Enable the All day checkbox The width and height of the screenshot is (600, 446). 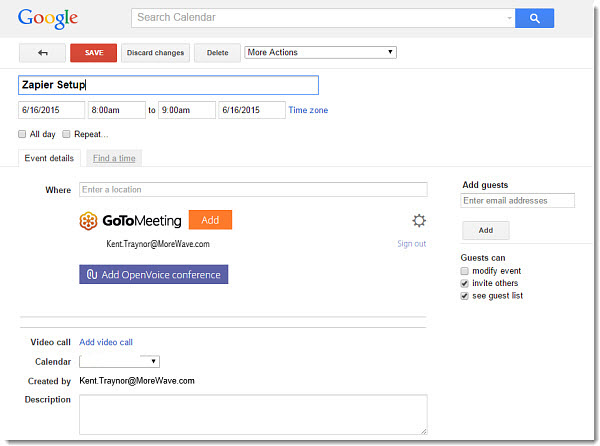coord(22,134)
